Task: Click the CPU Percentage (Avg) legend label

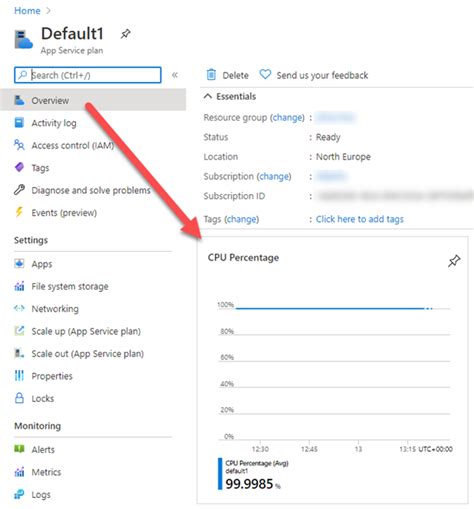Action: [x=257, y=463]
